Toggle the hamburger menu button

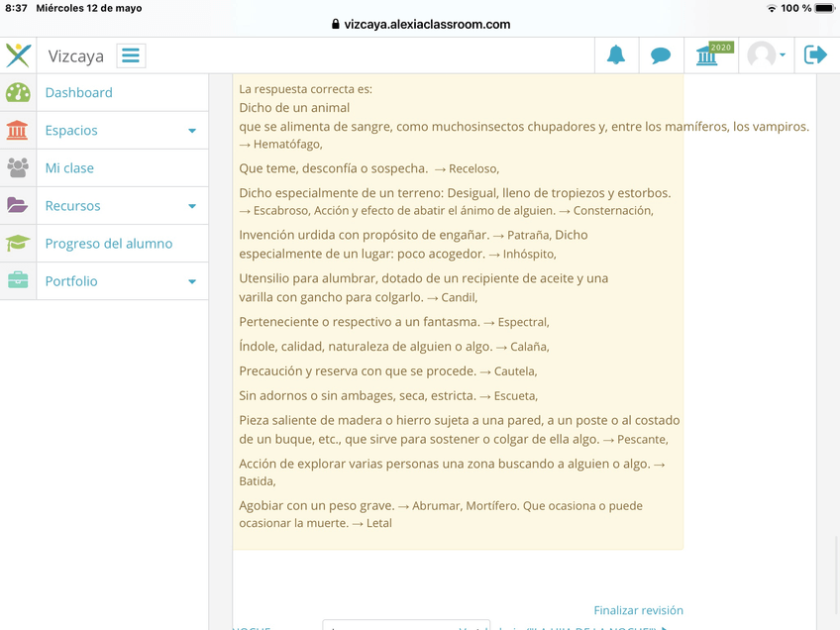pyautogui.click(x=131, y=55)
